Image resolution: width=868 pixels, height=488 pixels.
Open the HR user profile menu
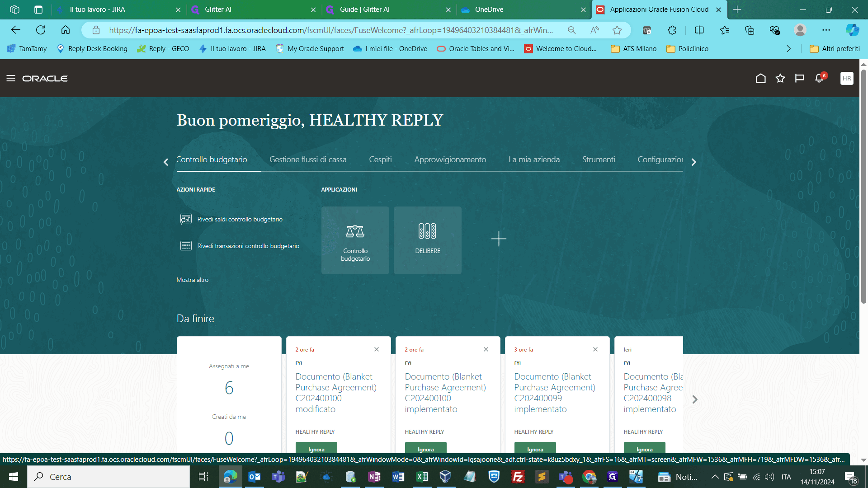(x=847, y=78)
